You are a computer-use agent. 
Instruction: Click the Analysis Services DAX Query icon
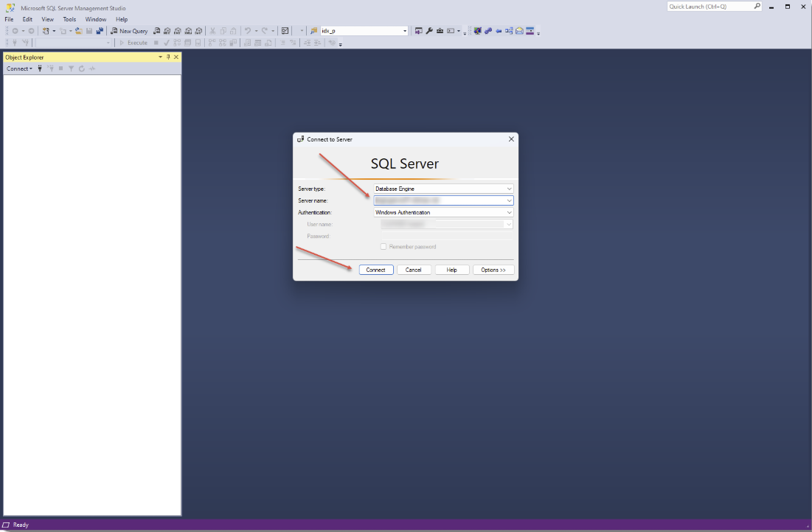tap(198, 31)
